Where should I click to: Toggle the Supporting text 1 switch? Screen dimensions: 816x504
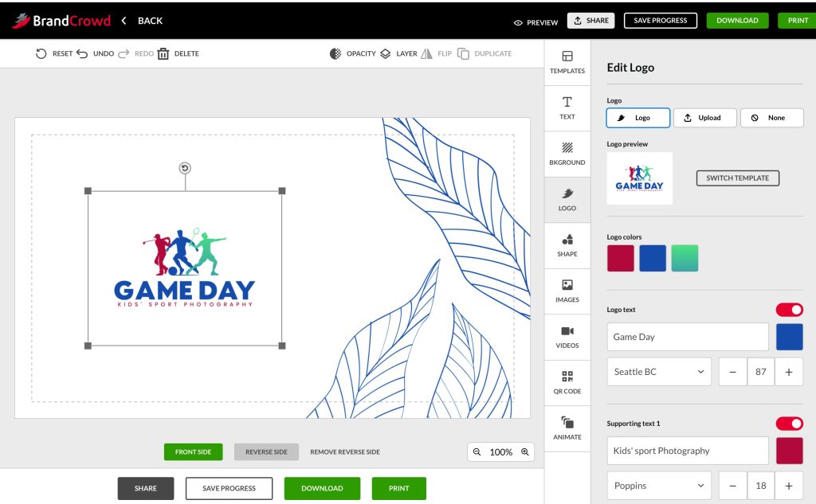pyautogui.click(x=790, y=424)
